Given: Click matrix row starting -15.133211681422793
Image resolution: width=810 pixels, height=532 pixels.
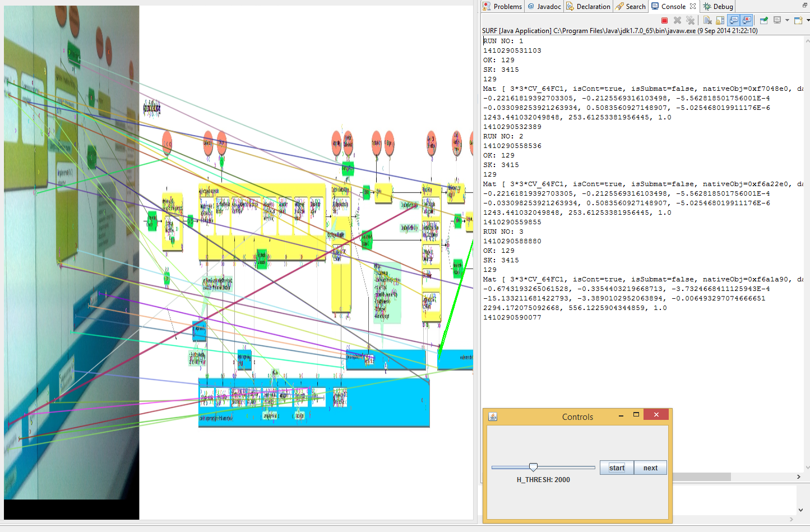Looking at the screenshot, I should coord(624,298).
